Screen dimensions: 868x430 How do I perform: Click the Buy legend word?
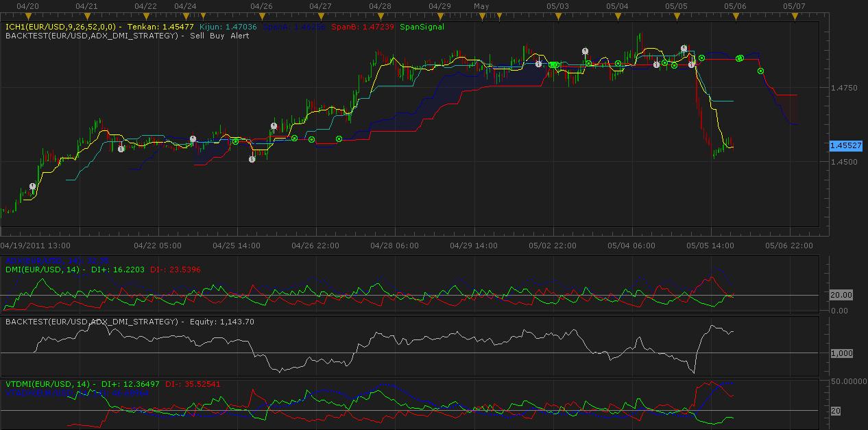[217, 36]
